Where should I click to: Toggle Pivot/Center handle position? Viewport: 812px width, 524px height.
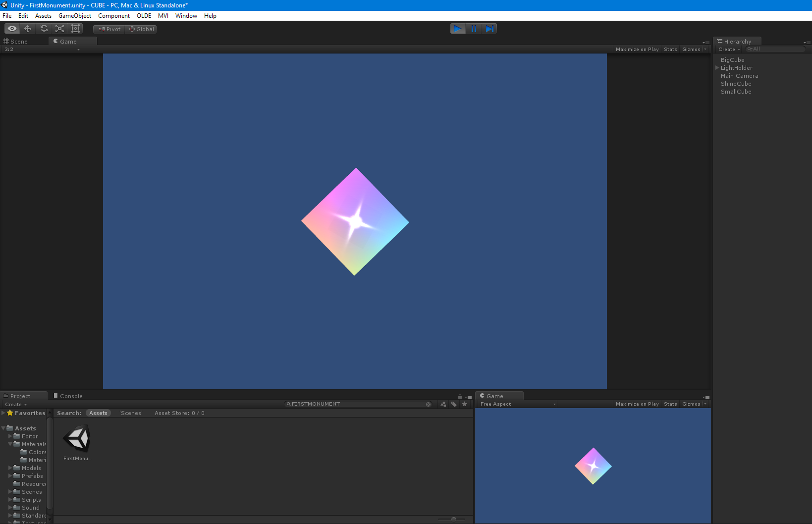[109, 29]
